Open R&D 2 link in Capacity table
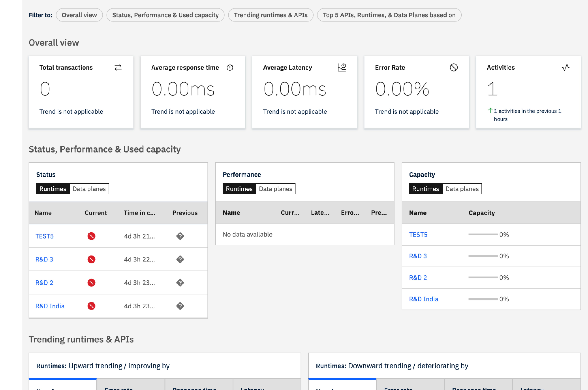 [x=418, y=278]
